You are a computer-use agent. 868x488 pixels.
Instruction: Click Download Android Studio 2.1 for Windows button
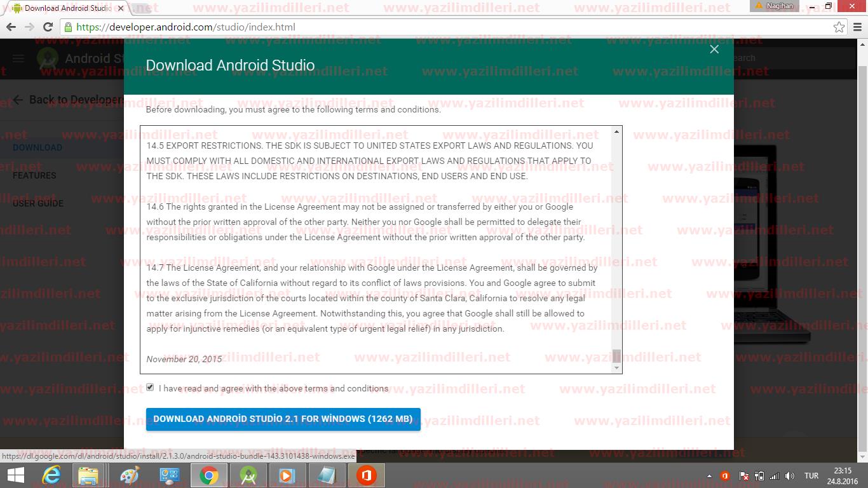point(283,419)
